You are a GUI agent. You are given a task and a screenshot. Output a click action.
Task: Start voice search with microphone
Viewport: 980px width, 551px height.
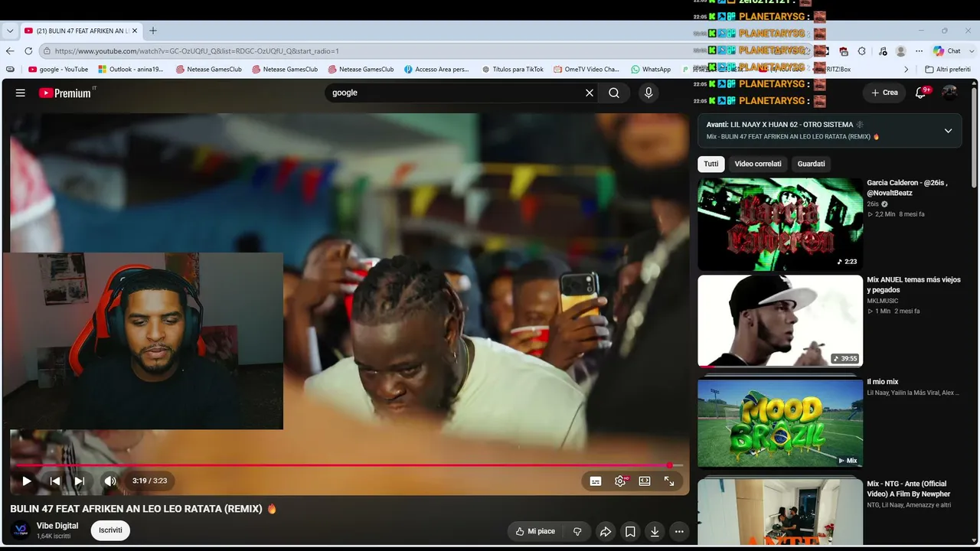(648, 93)
